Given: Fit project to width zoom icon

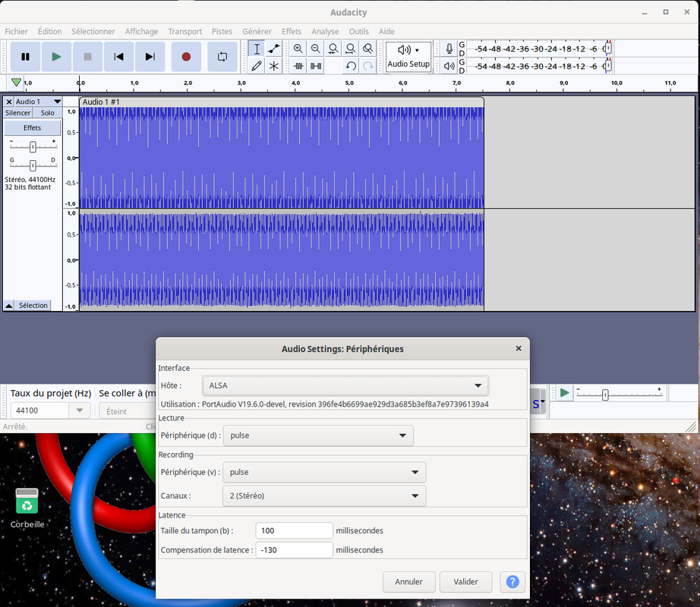Looking at the screenshot, I should coord(351,49).
